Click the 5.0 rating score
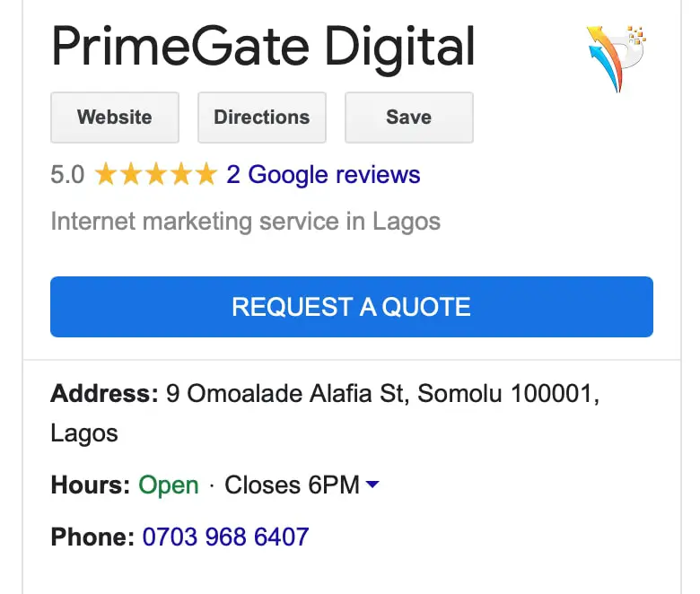 67,174
